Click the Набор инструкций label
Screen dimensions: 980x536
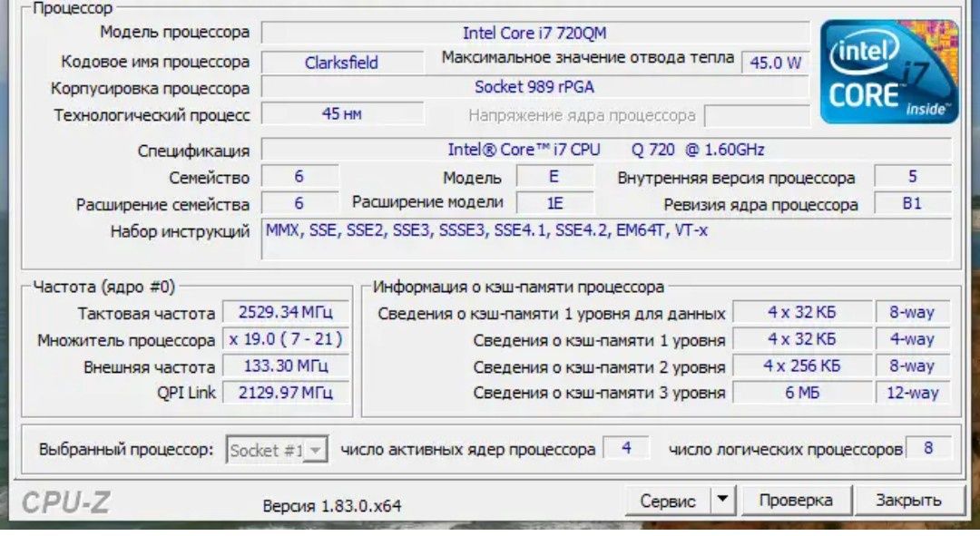[180, 232]
